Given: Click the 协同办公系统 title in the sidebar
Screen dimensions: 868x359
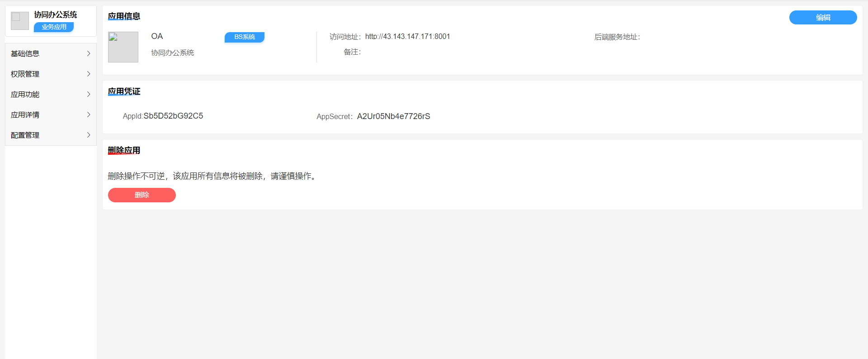Looking at the screenshot, I should [56, 14].
